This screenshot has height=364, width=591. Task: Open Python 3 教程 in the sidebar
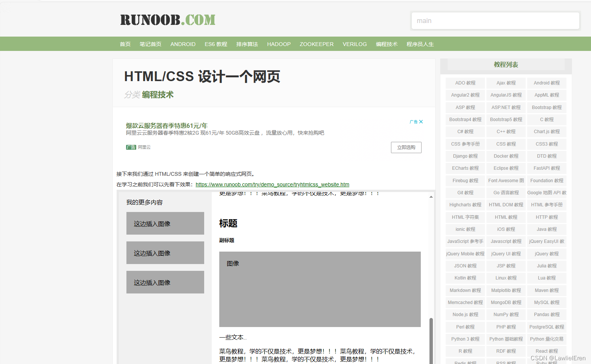(465, 339)
